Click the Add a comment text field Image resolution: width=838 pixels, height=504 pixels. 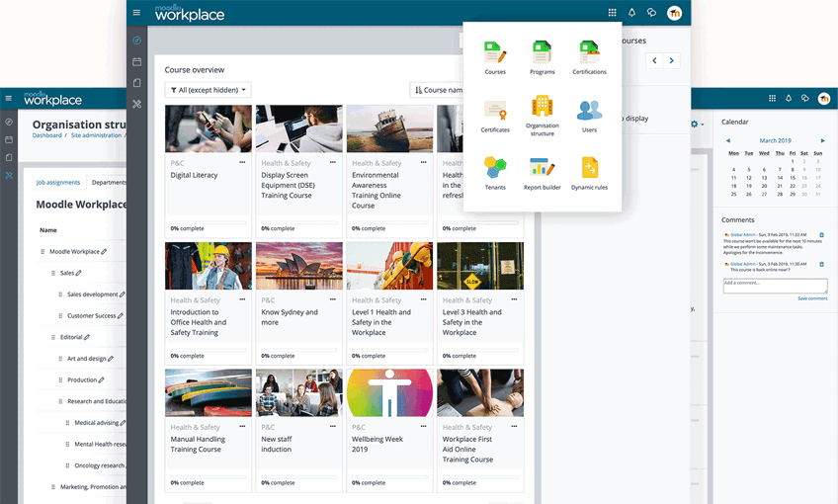[775, 286]
